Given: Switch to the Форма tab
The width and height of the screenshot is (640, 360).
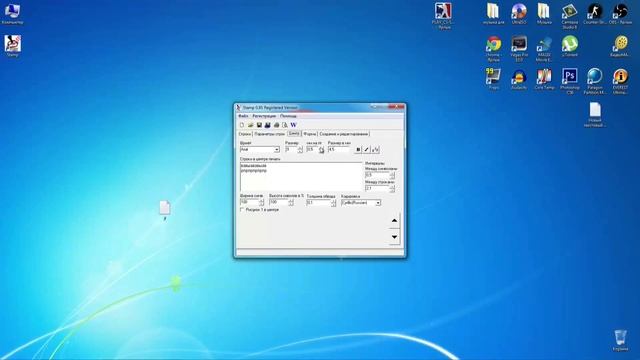Looking at the screenshot, I should coord(310,134).
